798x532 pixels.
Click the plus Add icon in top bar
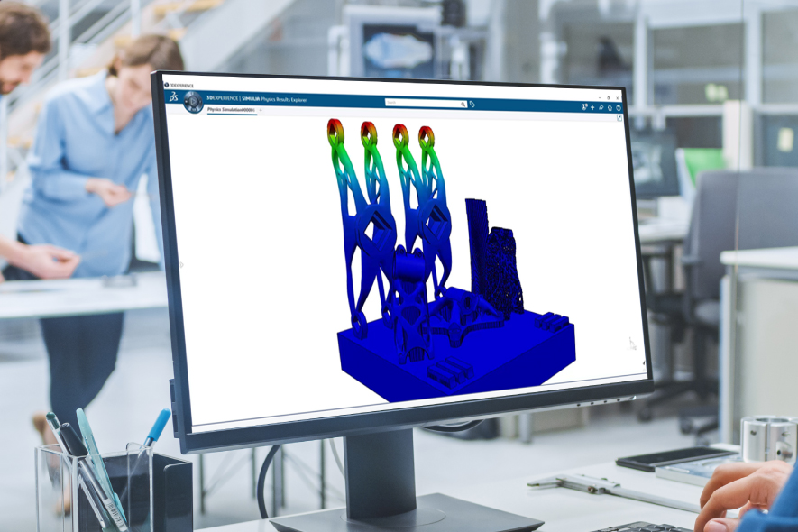[x=592, y=106]
